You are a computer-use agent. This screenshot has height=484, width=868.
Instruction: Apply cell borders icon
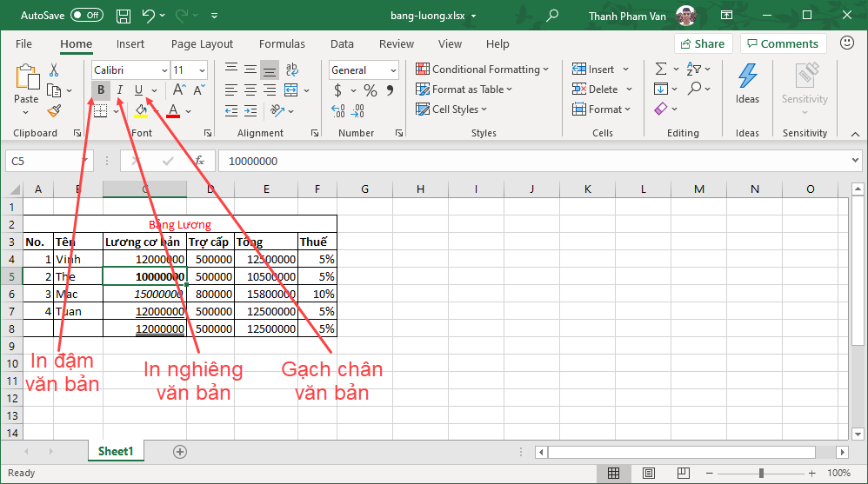pyautogui.click(x=101, y=110)
